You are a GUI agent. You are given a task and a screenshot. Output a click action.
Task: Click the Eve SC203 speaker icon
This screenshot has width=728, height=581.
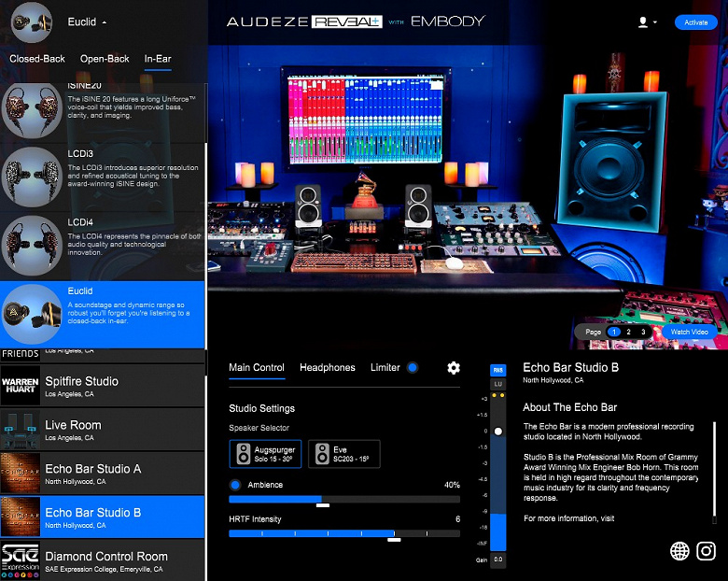pos(322,454)
